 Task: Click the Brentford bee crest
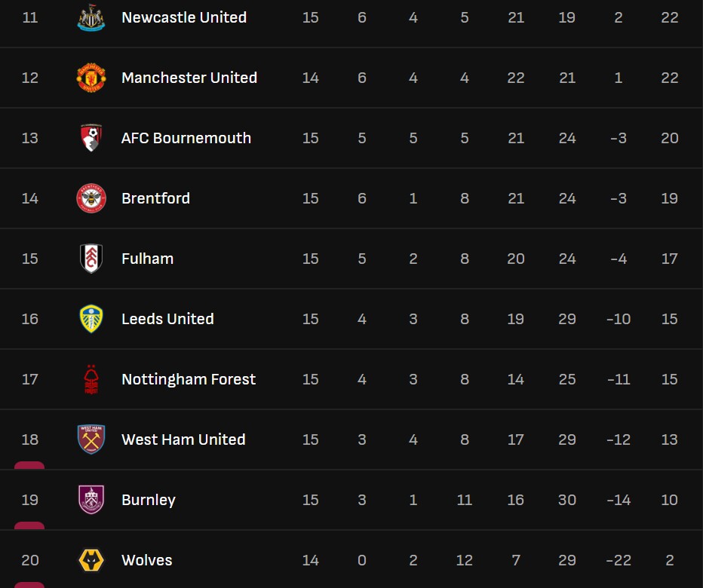coord(91,198)
